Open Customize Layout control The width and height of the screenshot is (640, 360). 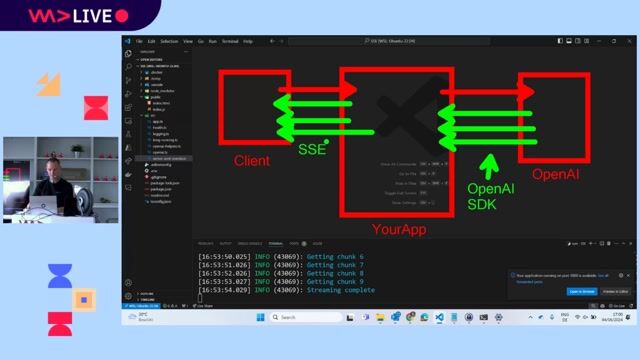587,41
